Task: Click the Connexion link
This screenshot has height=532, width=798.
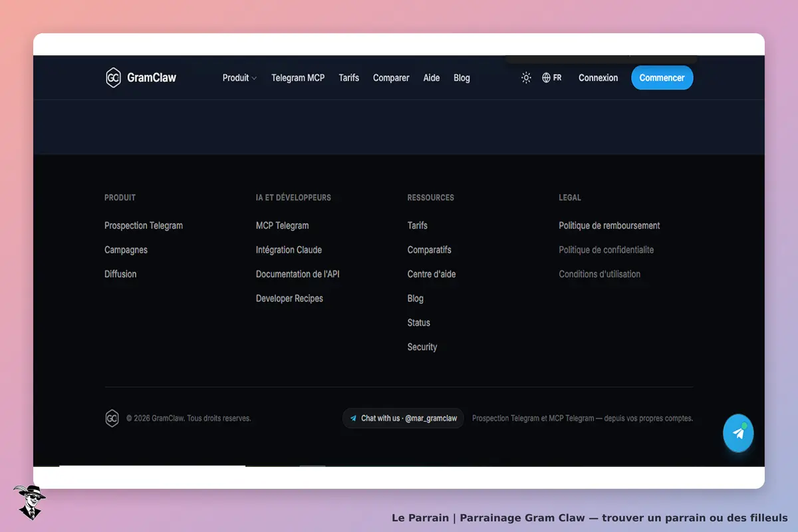Action: point(598,78)
